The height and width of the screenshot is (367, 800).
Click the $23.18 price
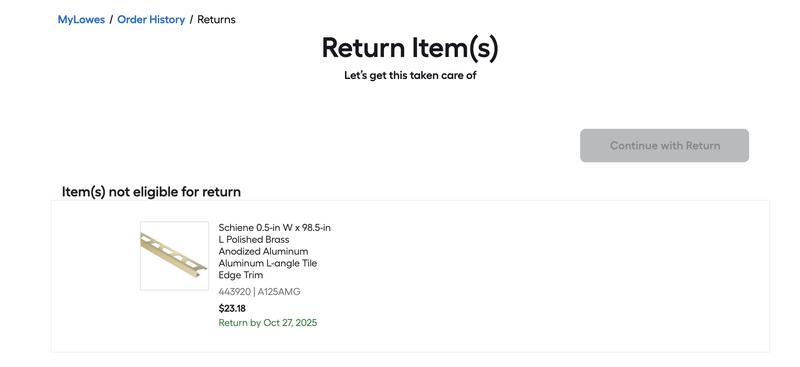[x=232, y=308]
